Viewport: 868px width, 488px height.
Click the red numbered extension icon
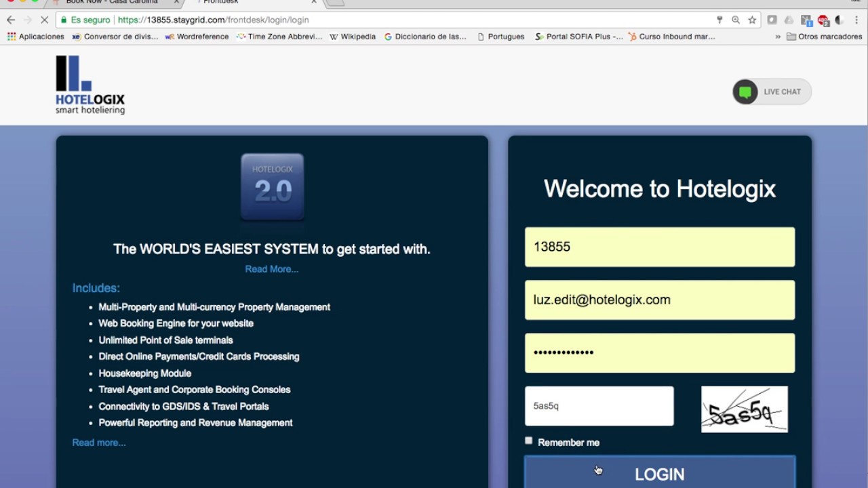(x=823, y=20)
